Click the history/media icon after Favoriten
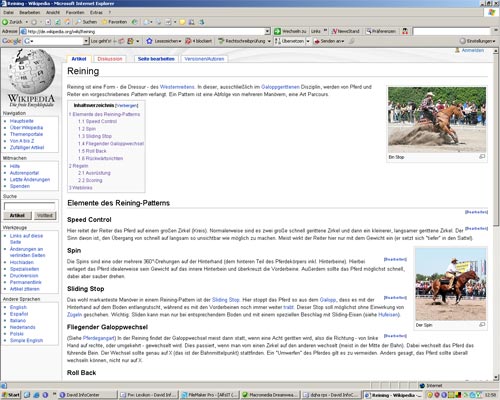The image size is (500, 400). 134,22
